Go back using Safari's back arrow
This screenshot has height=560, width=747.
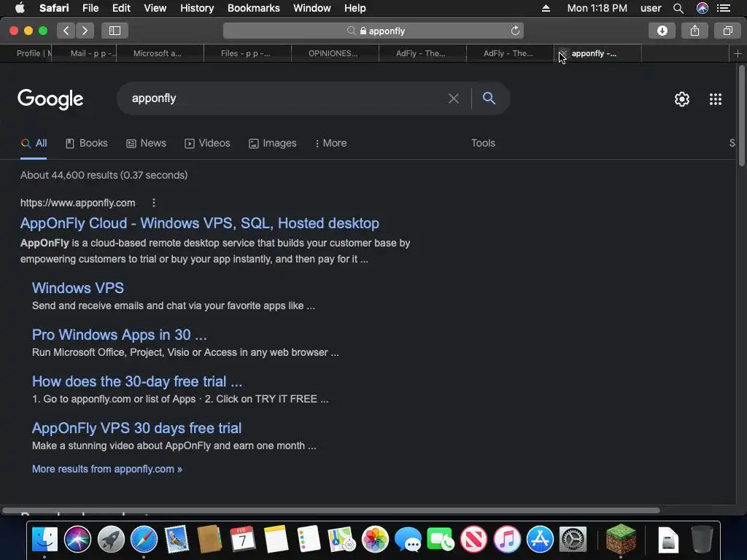(x=66, y=31)
